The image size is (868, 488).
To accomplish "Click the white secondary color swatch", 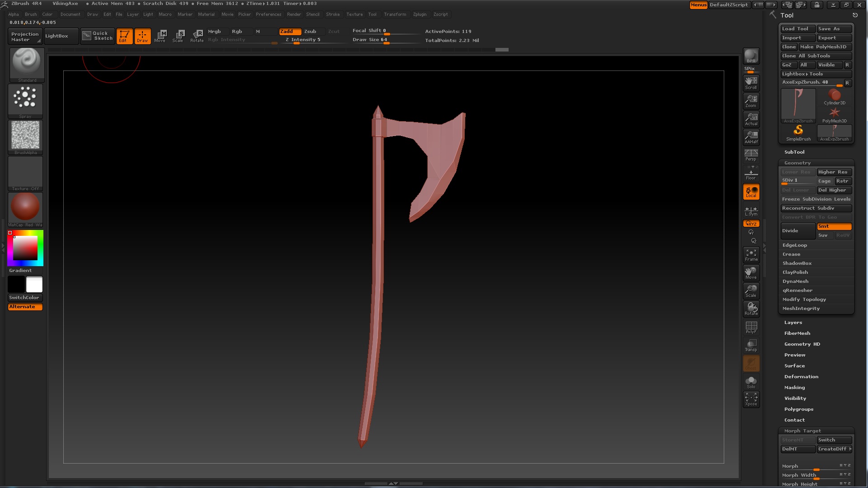I will 34,285.
